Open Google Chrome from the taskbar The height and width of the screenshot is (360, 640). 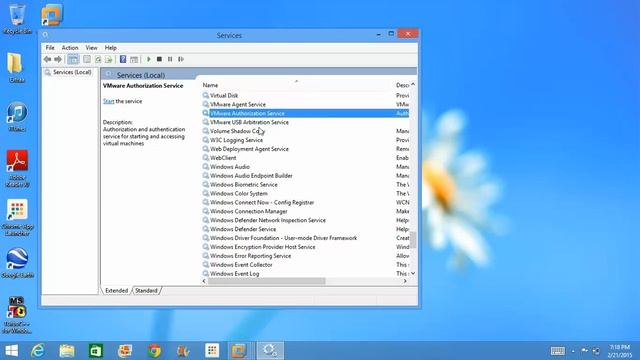154,351
